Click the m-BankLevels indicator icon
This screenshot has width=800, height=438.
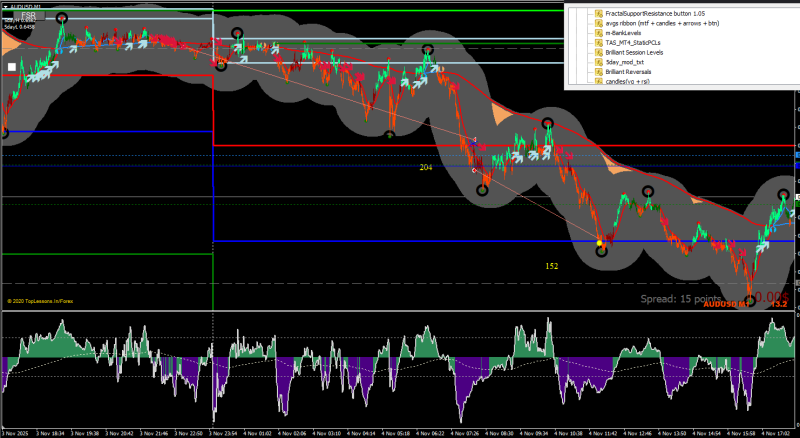coord(599,33)
